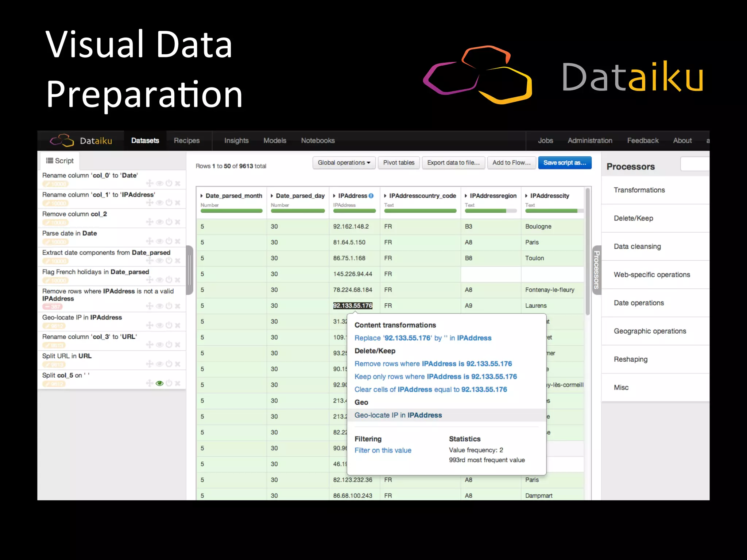Viewport: 747px width, 560px height.
Task: Toggle the eye preview of 'Rename column col_0' step
Action: (159, 183)
